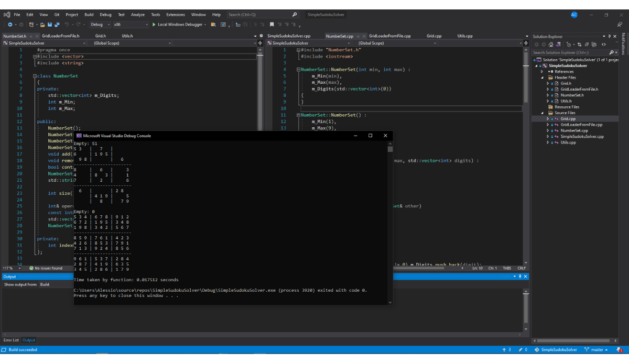Open the x86 platform dropdown
The image size is (629, 364).
pos(131,25)
